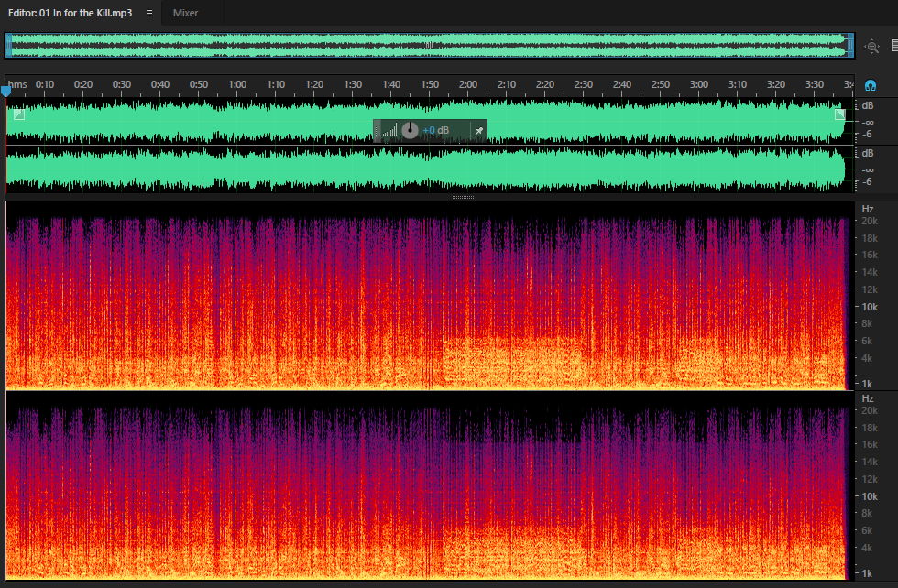Click the fade-in handle at waveform start
Image resolution: width=898 pixels, height=588 pixels.
[19, 114]
